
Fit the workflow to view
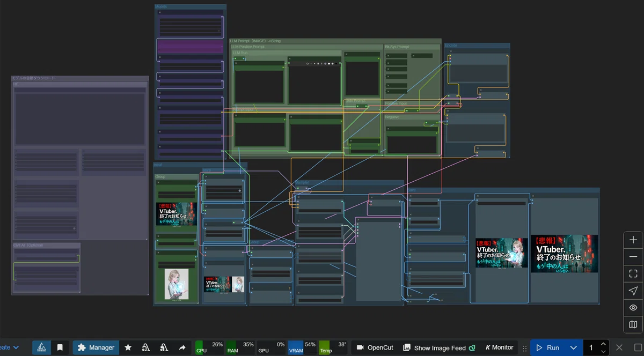coord(633,273)
